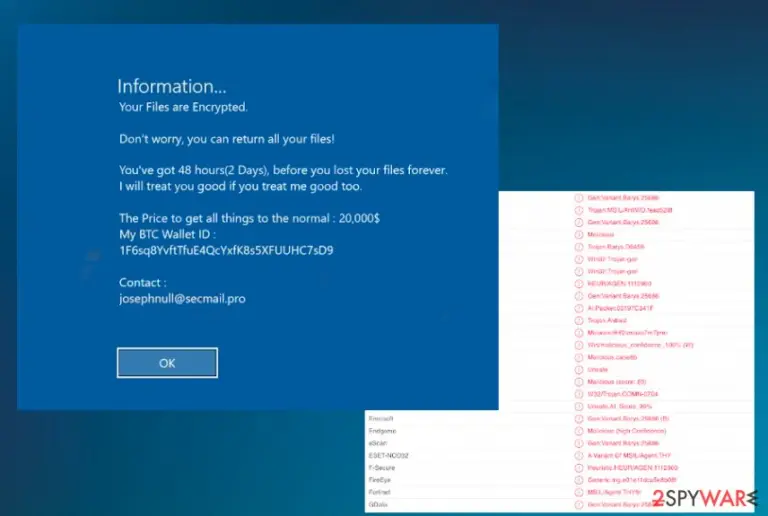Click alert icon next to AI:Packer detection
768x516 pixels.
(578, 308)
